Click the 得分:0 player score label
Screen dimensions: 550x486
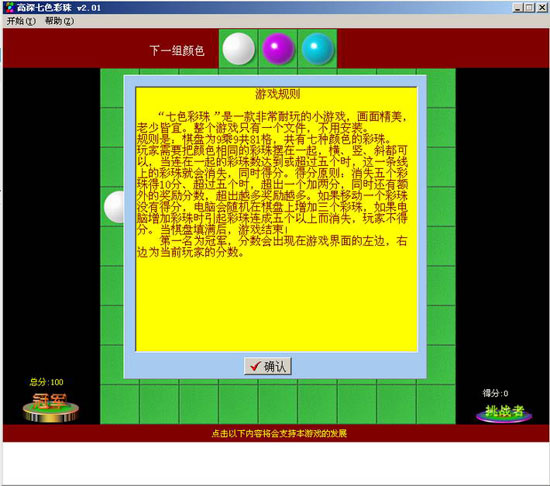pyautogui.click(x=495, y=393)
